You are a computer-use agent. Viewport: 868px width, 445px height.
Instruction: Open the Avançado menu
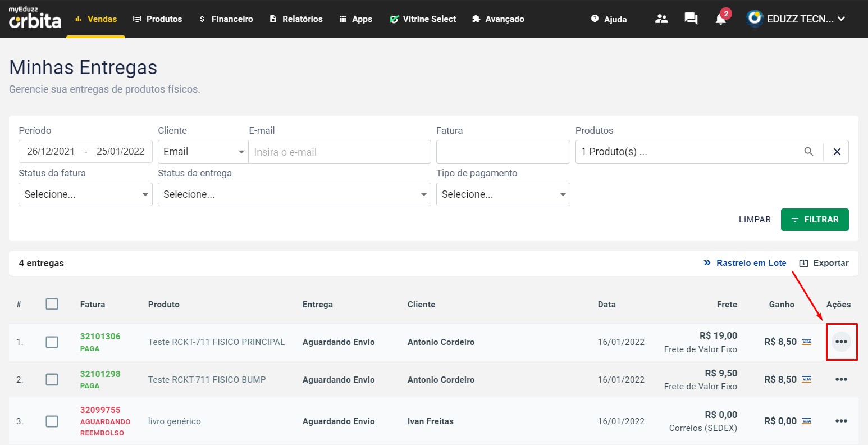[x=498, y=19]
